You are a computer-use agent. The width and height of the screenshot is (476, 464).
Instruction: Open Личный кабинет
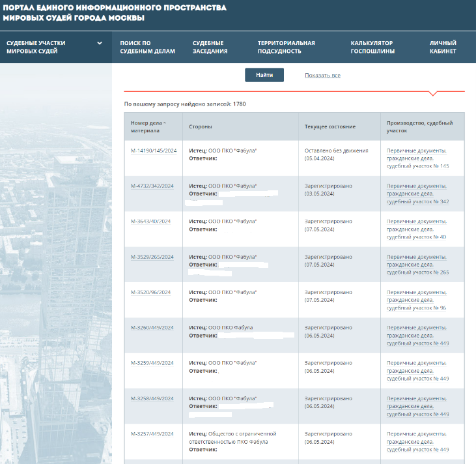[443, 47]
